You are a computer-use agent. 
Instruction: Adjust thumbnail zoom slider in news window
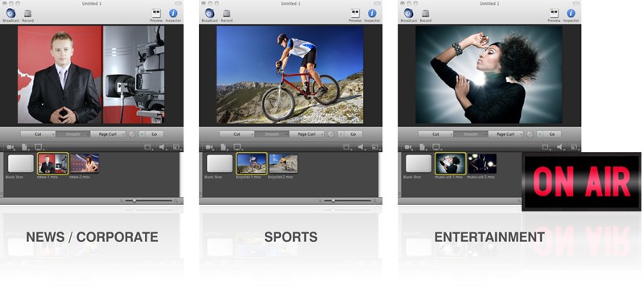pyautogui.click(x=149, y=200)
